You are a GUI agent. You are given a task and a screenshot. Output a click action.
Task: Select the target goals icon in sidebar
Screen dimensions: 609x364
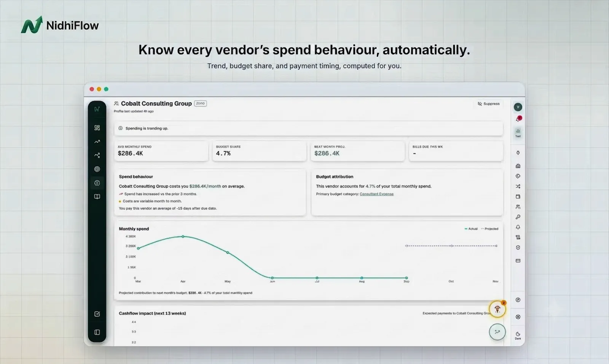97,169
